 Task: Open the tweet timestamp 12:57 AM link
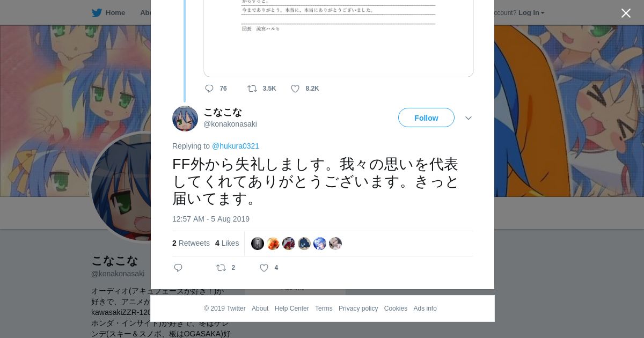(211, 219)
